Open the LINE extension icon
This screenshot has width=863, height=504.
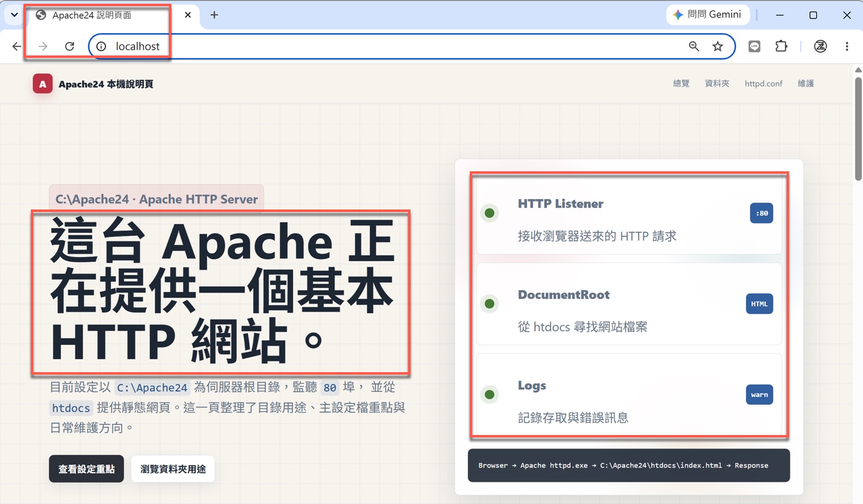coord(755,46)
